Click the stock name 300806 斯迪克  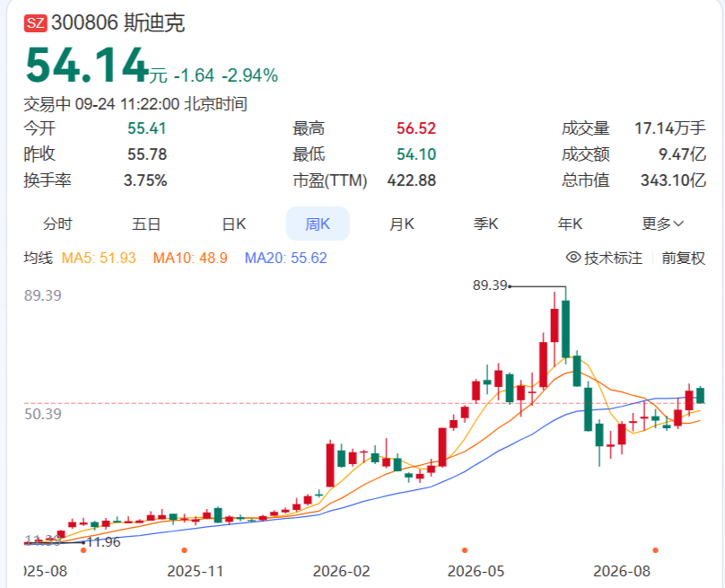pyautogui.click(x=118, y=22)
